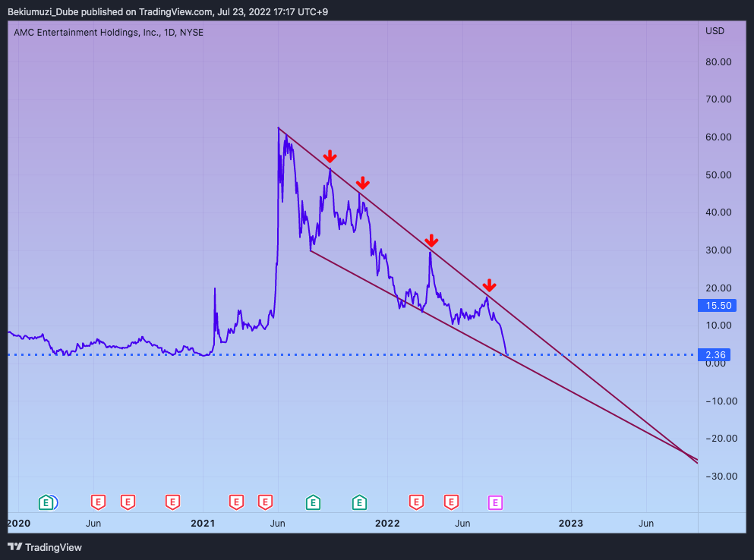Open the red E marker just before the 2021 label
Viewport: 754px width, 560px height.
tap(172, 503)
